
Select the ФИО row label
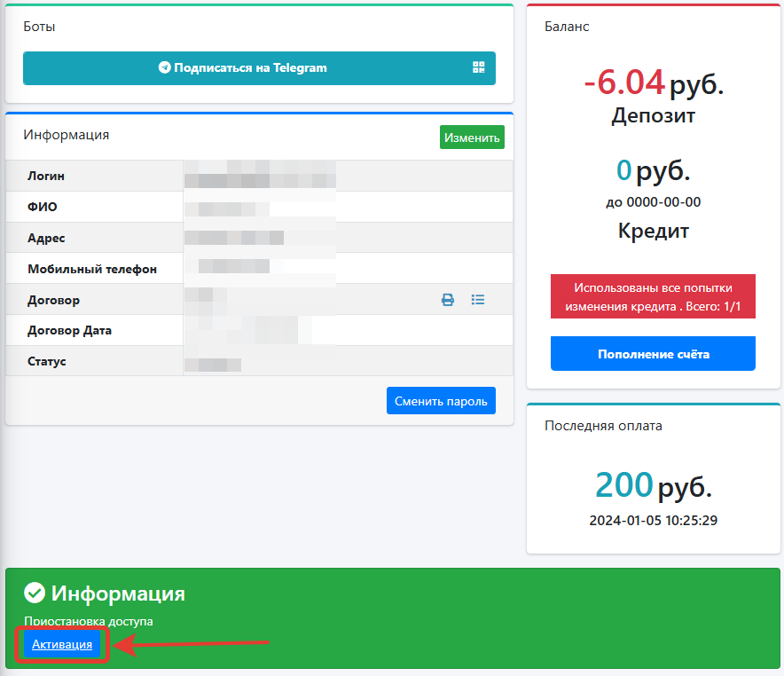coord(43,207)
